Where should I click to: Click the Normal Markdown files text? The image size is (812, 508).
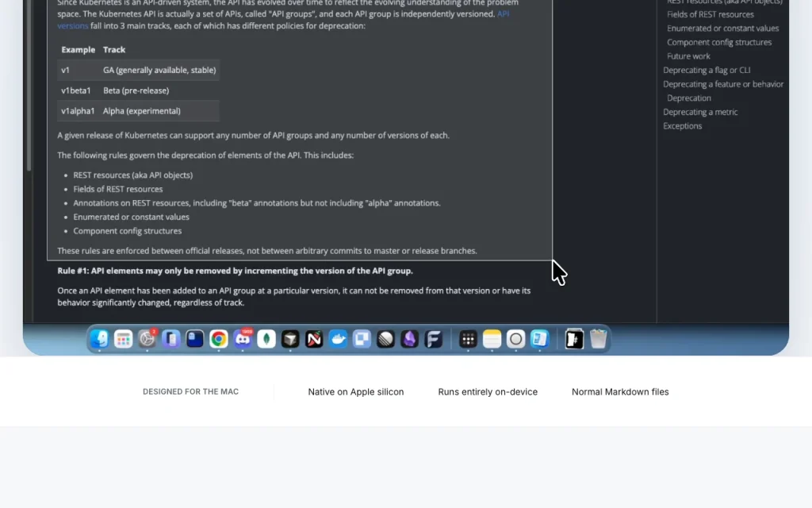620,392
